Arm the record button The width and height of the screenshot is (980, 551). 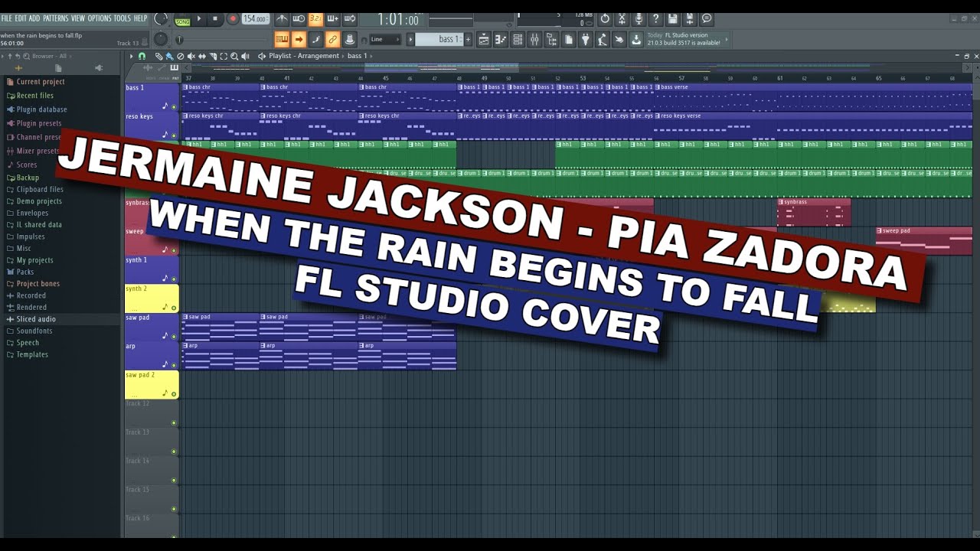(233, 18)
